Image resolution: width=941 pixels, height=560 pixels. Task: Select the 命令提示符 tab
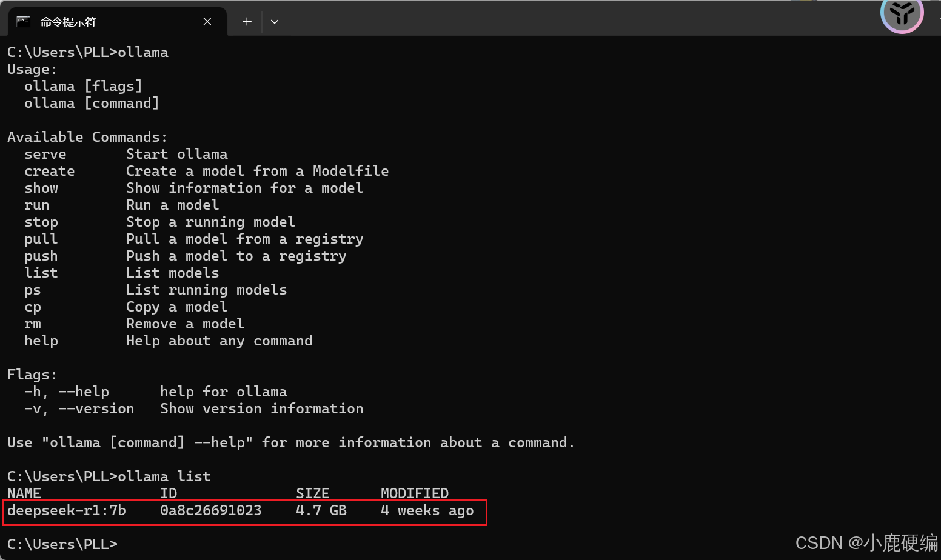tap(118, 22)
